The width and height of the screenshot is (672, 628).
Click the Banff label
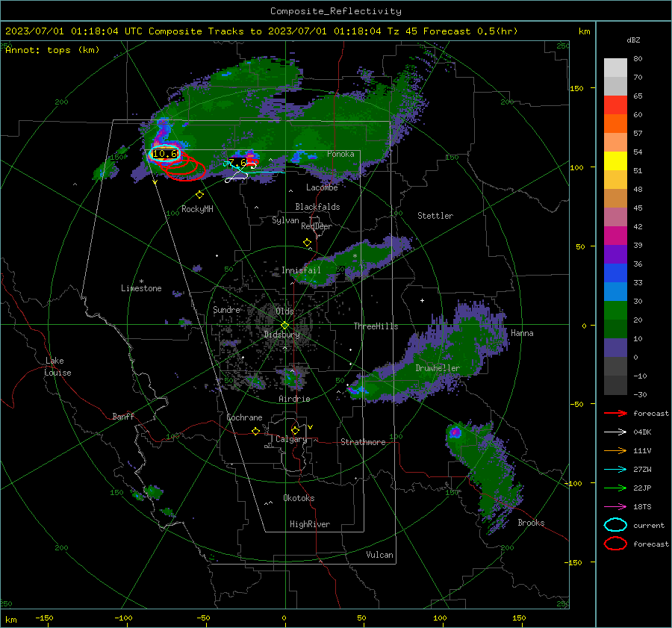[123, 416]
